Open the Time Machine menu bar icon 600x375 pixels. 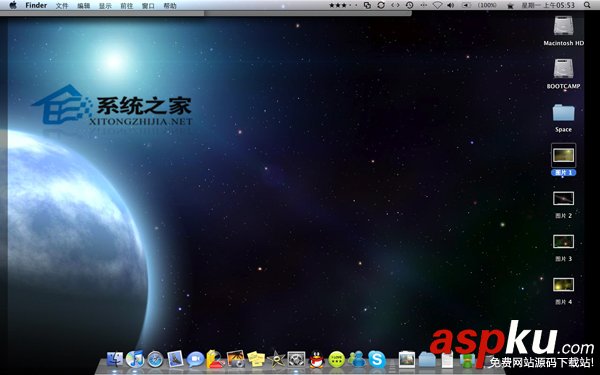[409, 5]
